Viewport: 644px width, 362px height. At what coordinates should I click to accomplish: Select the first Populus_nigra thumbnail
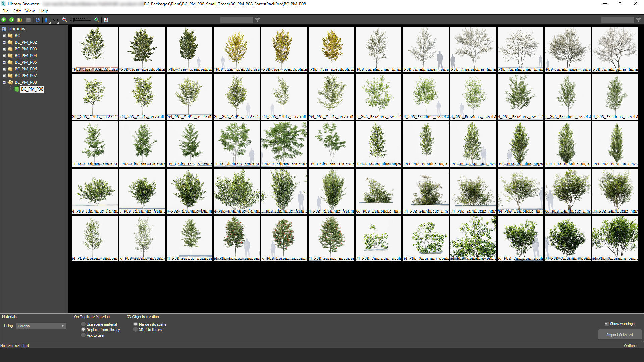point(379,144)
